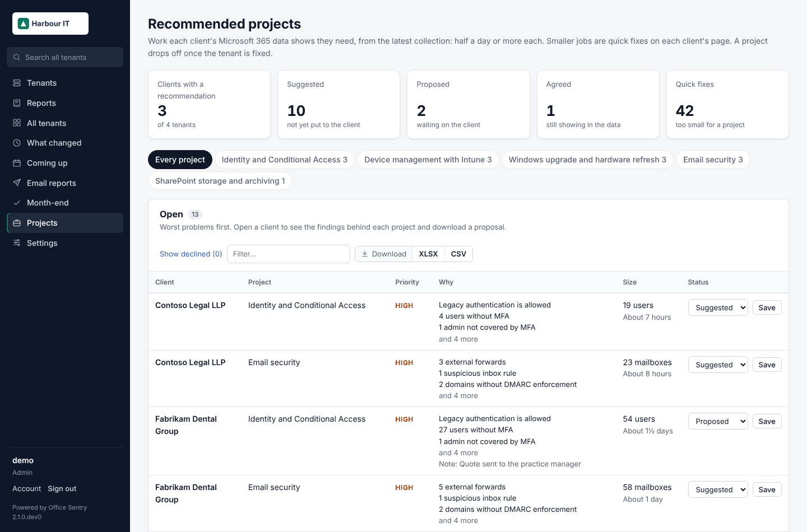Open the Month-end menu item
807x532 pixels.
tap(65, 203)
